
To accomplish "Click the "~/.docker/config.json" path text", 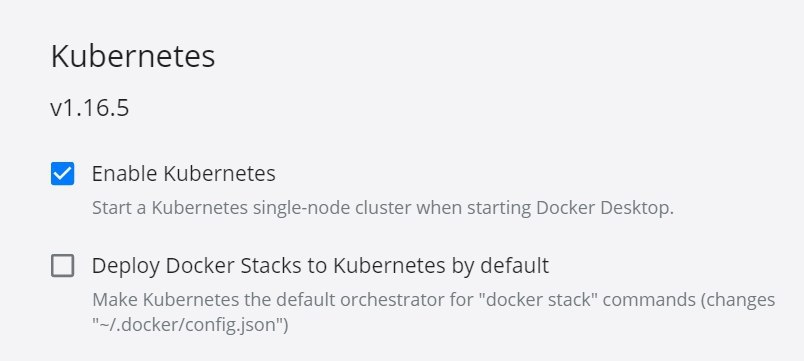I will [x=190, y=325].
